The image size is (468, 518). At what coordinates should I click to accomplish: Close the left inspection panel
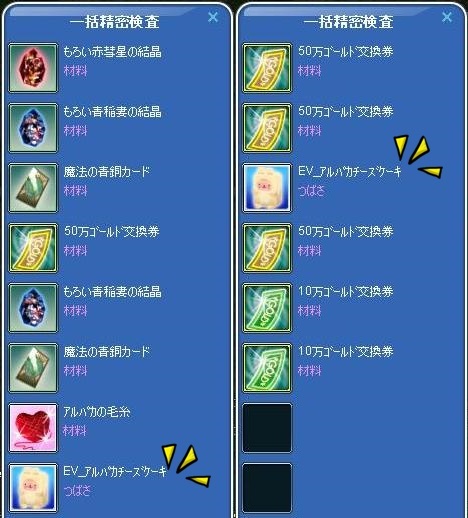(x=213, y=17)
